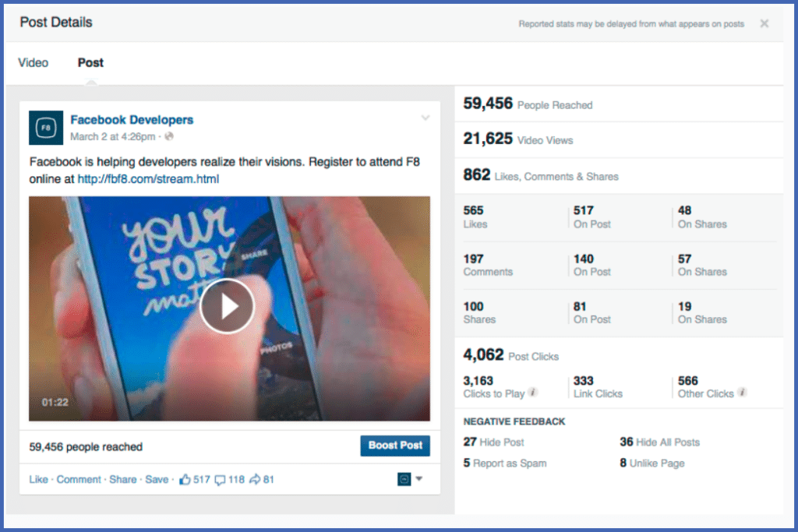
Task: Click the share arrow icon beside 81
Action: click(255, 479)
